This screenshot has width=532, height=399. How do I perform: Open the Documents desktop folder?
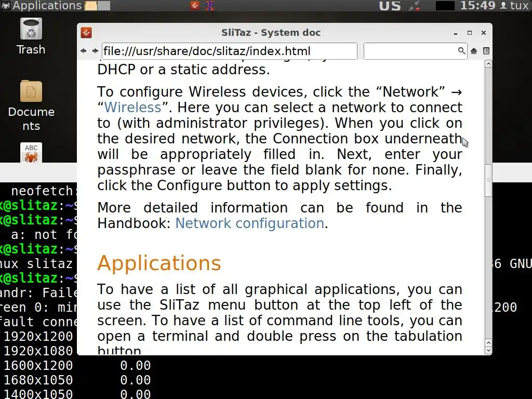tap(31, 106)
